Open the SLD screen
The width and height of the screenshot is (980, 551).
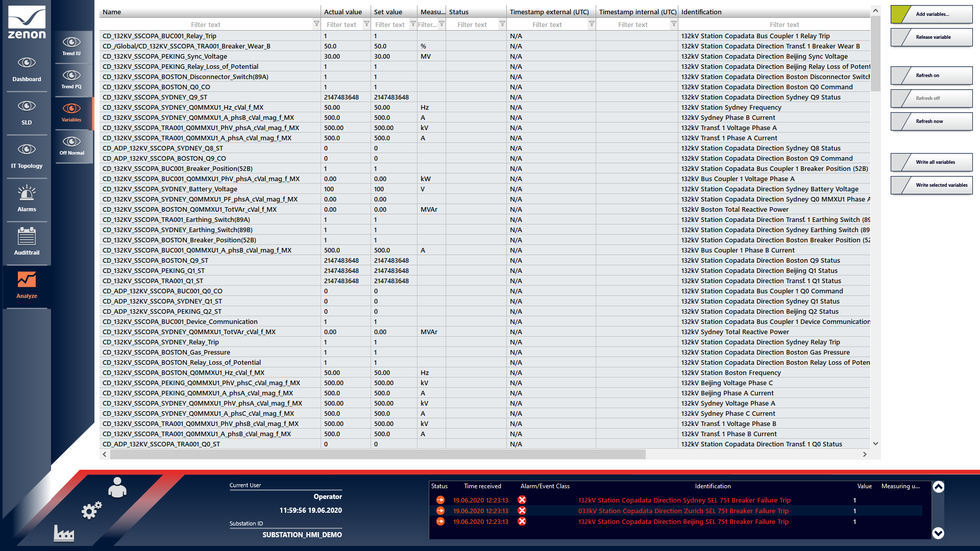coord(27,112)
